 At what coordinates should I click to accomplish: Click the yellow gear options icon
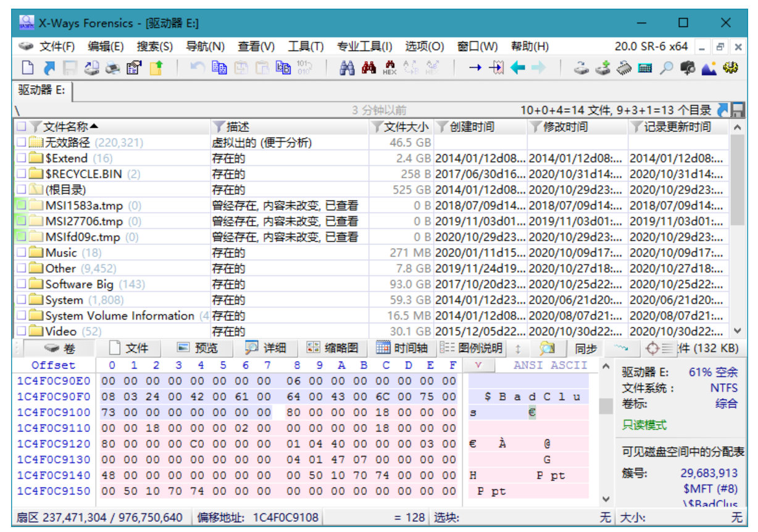click(731, 69)
